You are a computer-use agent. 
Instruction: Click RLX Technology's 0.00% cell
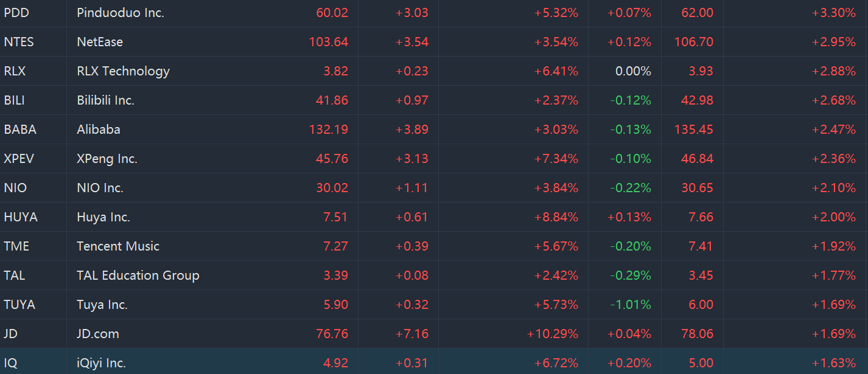[633, 71]
